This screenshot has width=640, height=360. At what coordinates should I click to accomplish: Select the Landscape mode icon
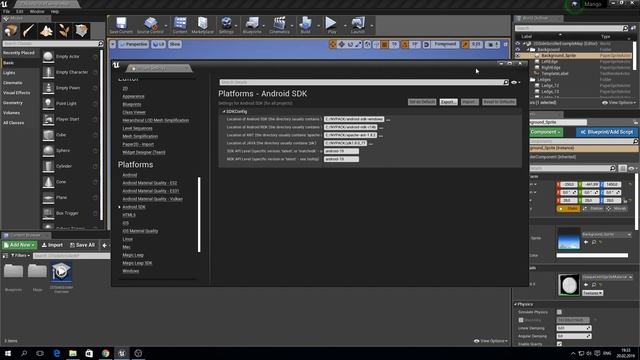[x=46, y=31]
